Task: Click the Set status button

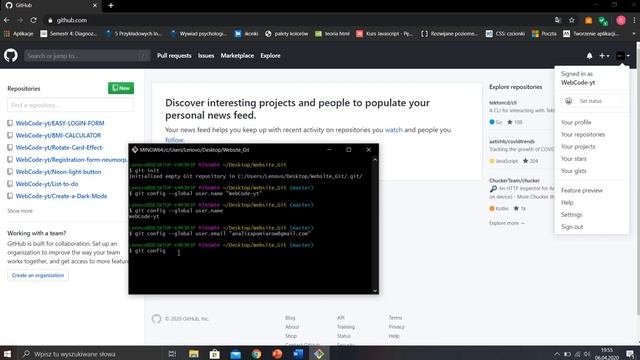Action: (591, 101)
